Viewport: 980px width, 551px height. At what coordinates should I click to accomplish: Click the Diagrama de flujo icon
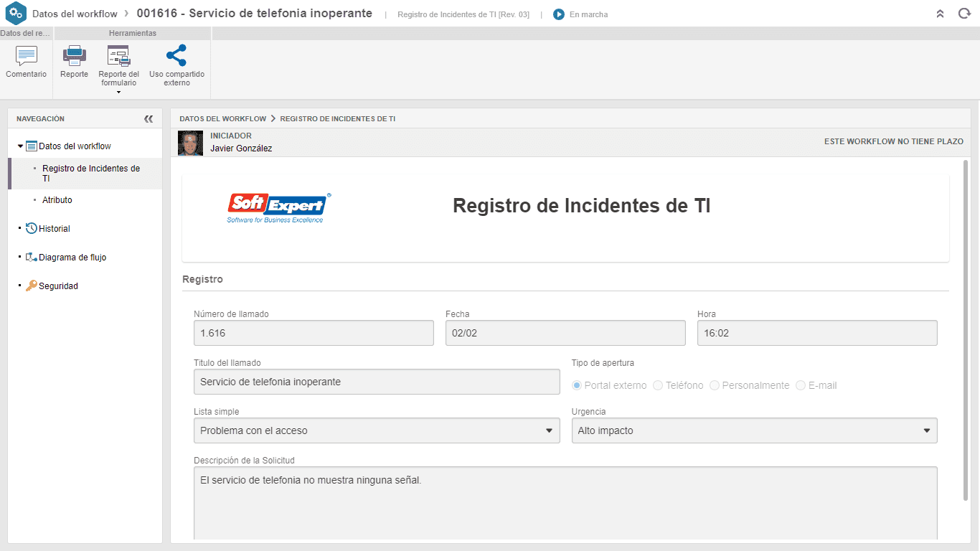(31, 257)
